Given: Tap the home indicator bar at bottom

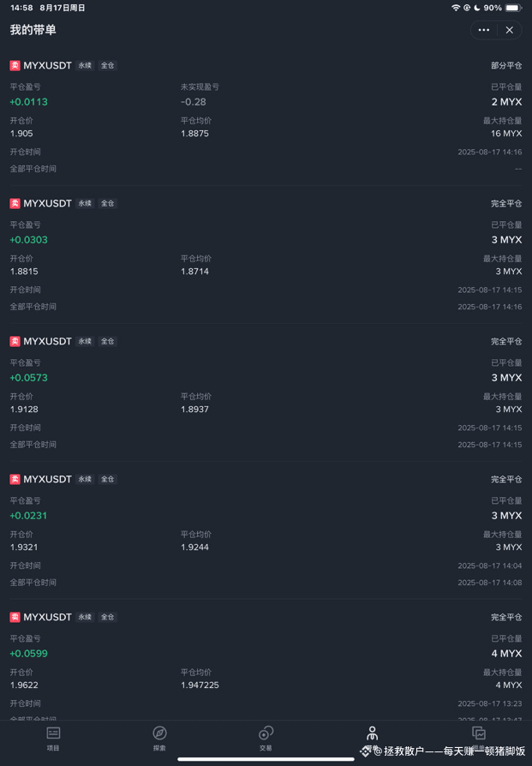Looking at the screenshot, I should pos(266,759).
